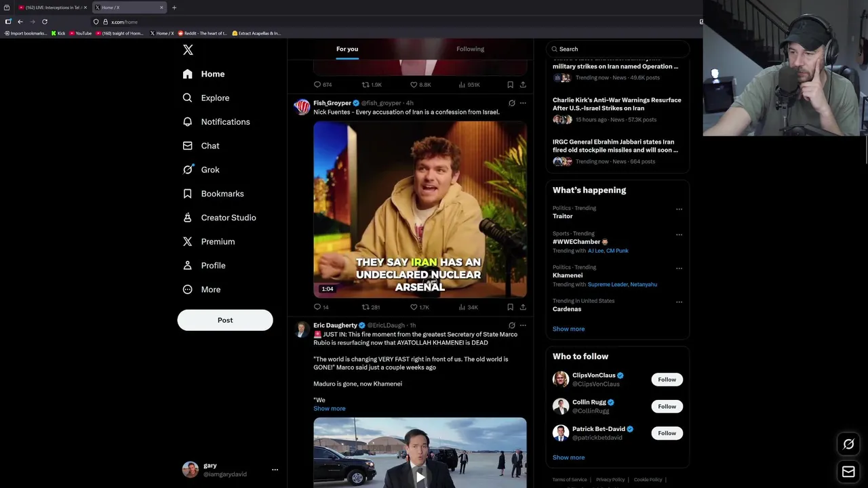
Task: Click the Search field
Action: (x=618, y=49)
